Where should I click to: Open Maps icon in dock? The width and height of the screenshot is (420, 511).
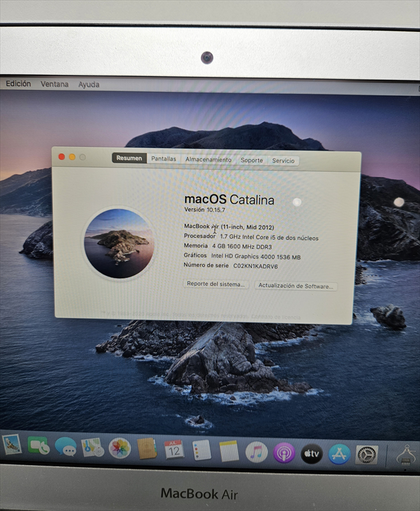(x=93, y=447)
